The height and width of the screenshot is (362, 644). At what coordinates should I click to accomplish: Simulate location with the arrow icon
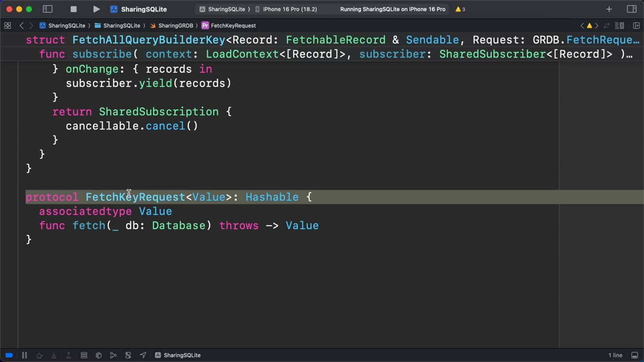[x=143, y=355]
